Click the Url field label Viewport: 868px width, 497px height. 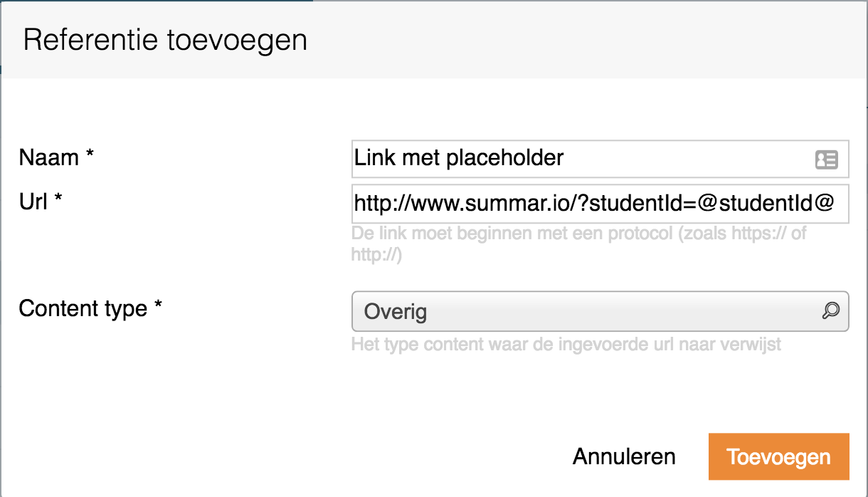(x=33, y=202)
